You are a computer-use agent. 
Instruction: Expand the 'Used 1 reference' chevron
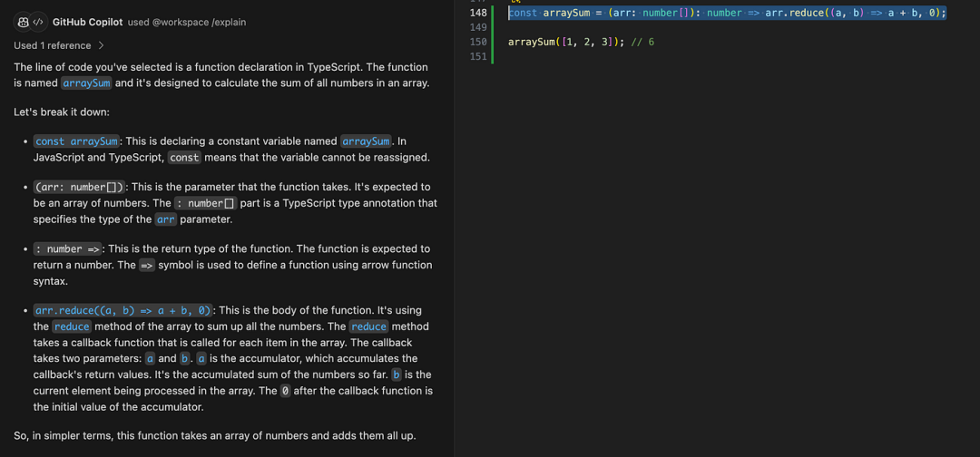point(101,45)
